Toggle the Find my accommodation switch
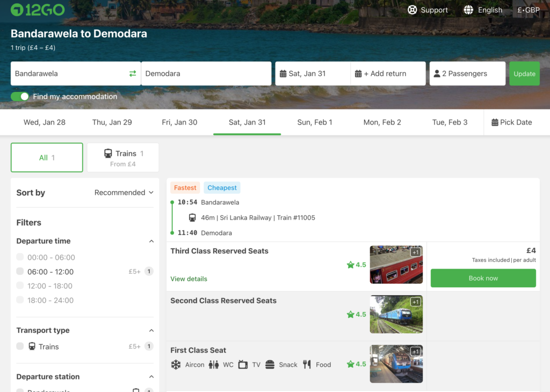The image size is (550, 392). pyautogui.click(x=20, y=97)
